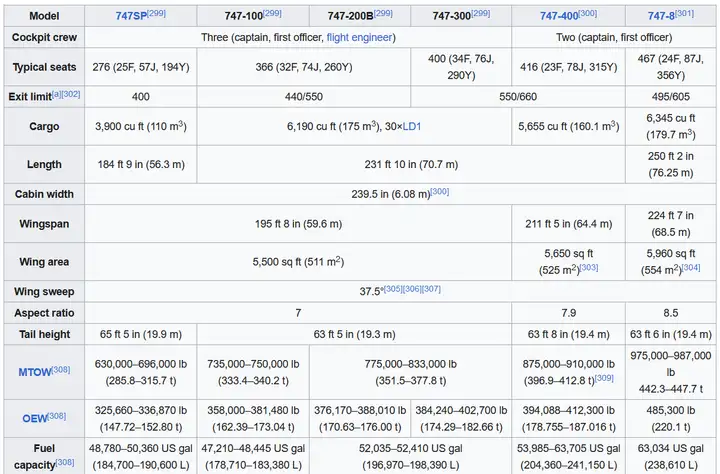Click '276 (25F, 57J, 194Y)' seats cell
Screen dimensions: 720x474
[x=141, y=67]
